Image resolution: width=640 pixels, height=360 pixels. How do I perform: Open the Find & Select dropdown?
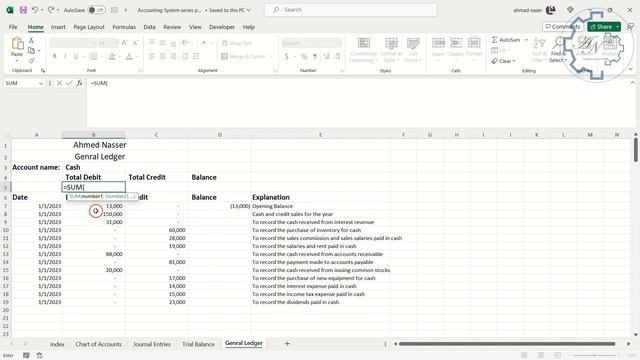[x=558, y=57]
